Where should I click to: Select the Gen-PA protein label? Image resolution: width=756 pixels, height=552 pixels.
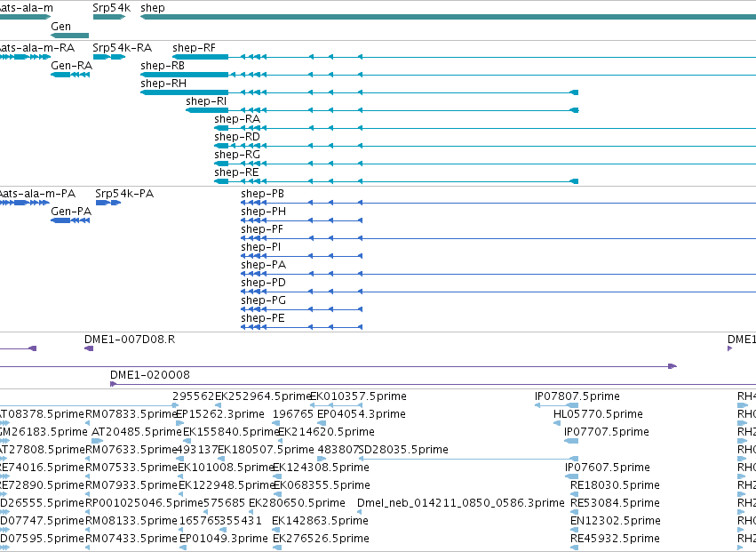click(71, 212)
